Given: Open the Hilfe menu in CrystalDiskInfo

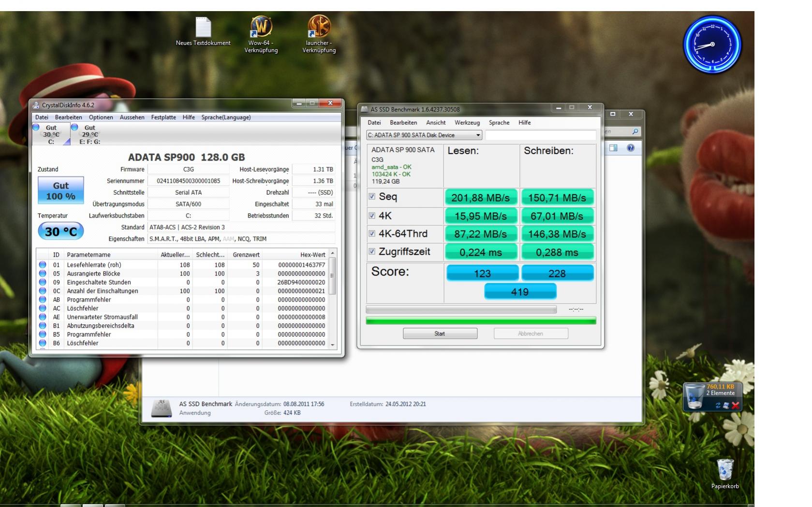Looking at the screenshot, I should (x=189, y=117).
